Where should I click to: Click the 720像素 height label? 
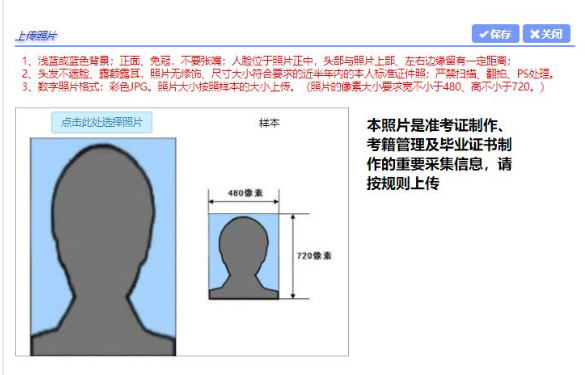[314, 256]
